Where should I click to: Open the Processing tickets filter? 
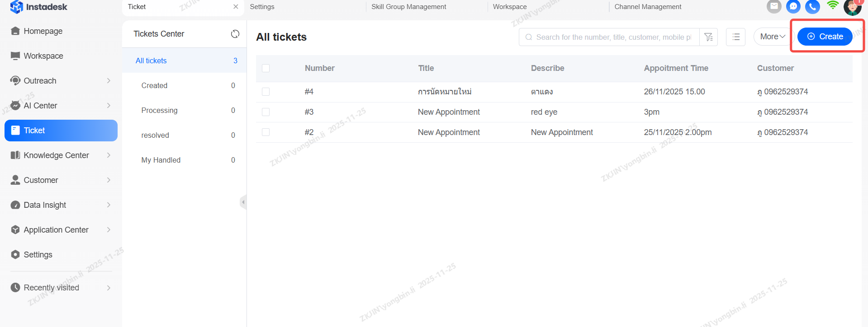pyautogui.click(x=159, y=110)
